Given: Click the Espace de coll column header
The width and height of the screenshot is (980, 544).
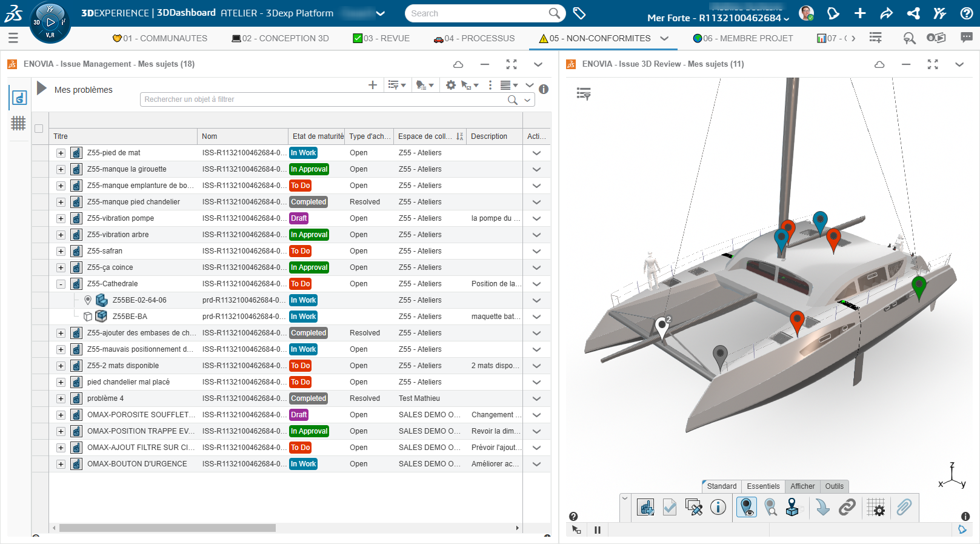Looking at the screenshot, I should [x=425, y=136].
